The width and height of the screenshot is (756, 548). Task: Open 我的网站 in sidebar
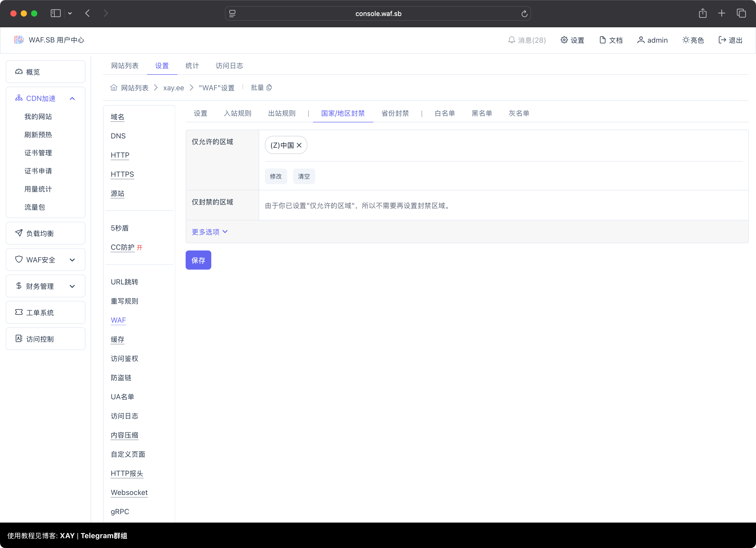38,117
